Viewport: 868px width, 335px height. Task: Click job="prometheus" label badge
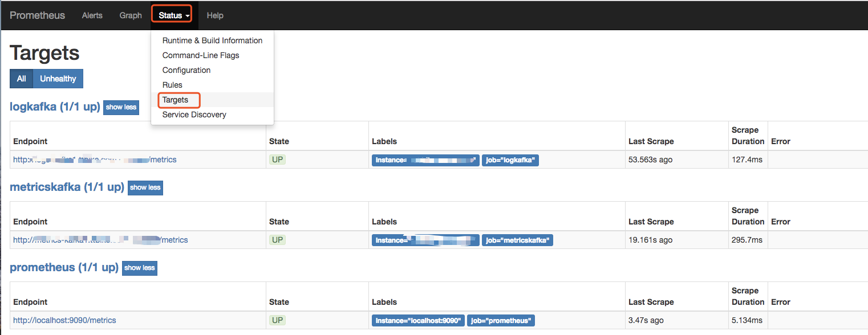tap(501, 321)
